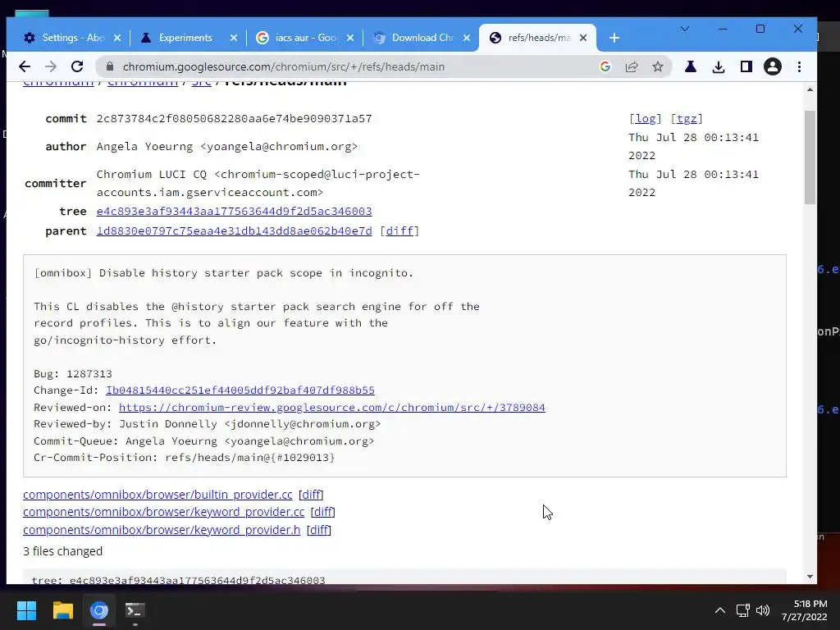Screen dimensions: 840x630
Task: Open the Windows Start menu
Action: 26,610
